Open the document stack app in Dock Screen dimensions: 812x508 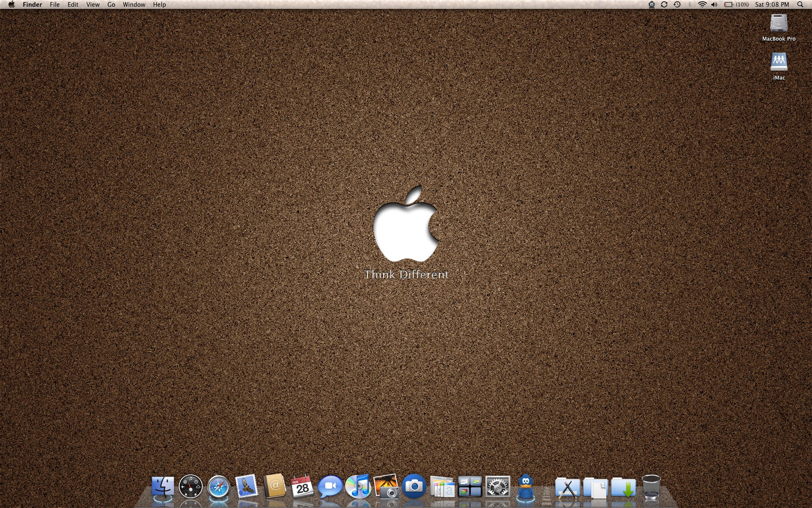[x=442, y=487]
